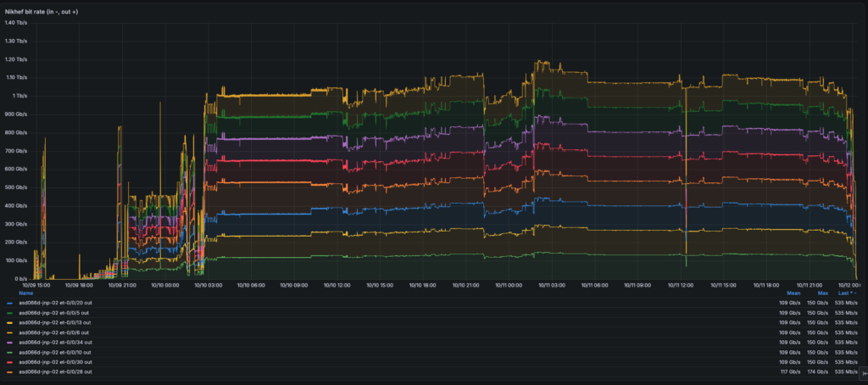Toggle series asd066d-jnp-02 et-0/0/30 out

55,362
